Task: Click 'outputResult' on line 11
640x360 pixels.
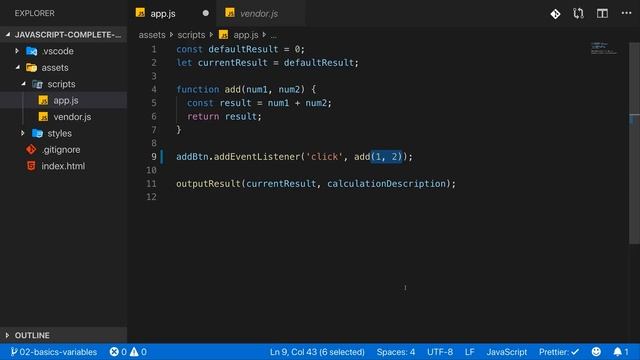Action: point(208,184)
